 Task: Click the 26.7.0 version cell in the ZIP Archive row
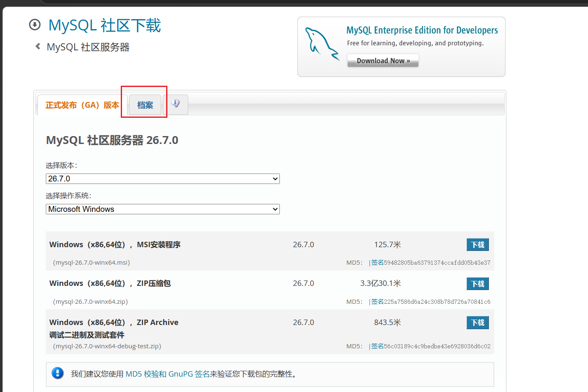[x=303, y=323]
